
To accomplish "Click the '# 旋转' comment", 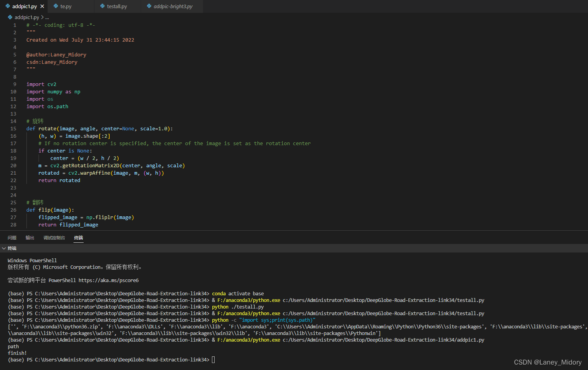I will (35, 121).
